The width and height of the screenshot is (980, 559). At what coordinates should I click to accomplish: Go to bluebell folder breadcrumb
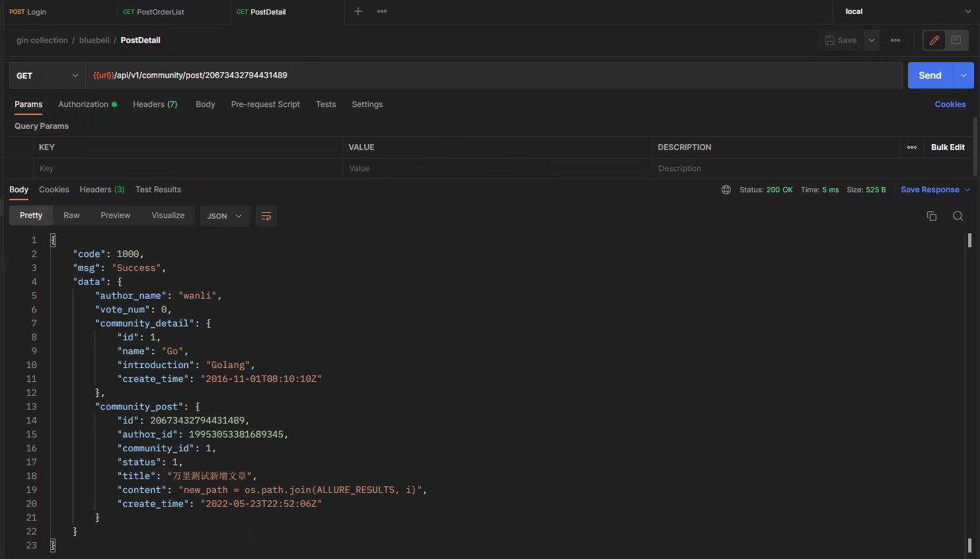click(94, 40)
